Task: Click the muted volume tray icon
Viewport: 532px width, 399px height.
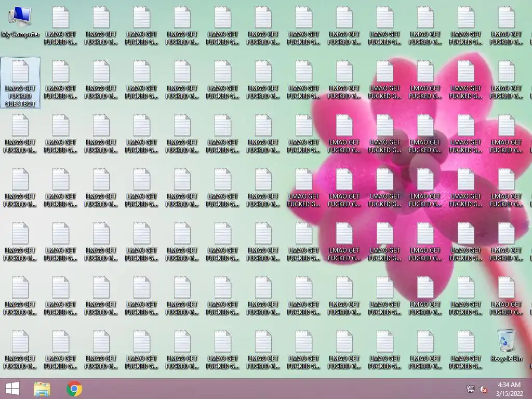Action: coord(483,389)
